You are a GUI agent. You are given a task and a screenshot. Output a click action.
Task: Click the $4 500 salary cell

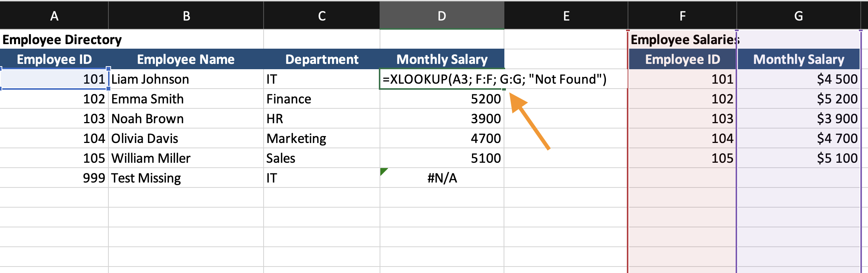(x=798, y=79)
